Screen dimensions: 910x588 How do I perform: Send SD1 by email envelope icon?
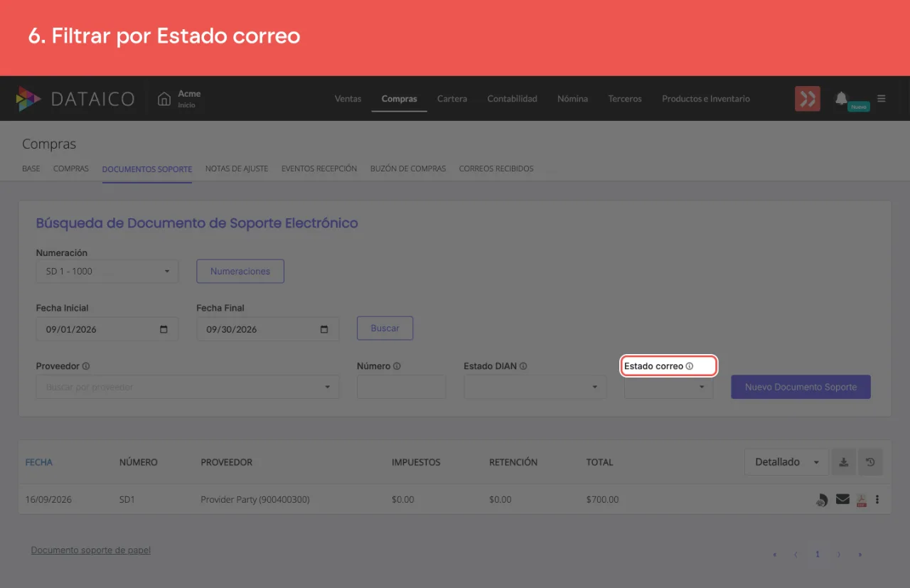point(842,499)
